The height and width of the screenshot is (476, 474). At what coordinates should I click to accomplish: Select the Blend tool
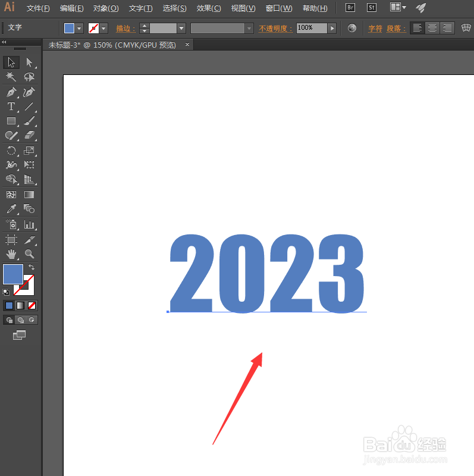click(x=29, y=209)
